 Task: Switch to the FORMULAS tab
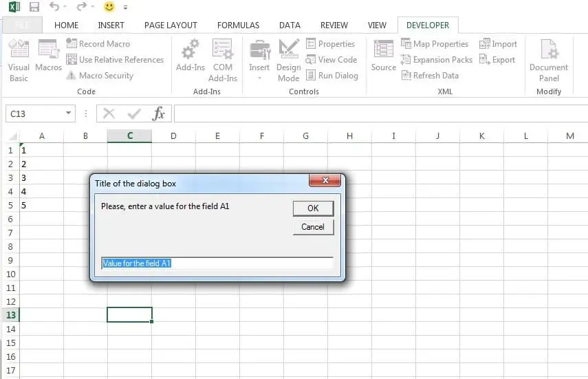pyautogui.click(x=238, y=25)
